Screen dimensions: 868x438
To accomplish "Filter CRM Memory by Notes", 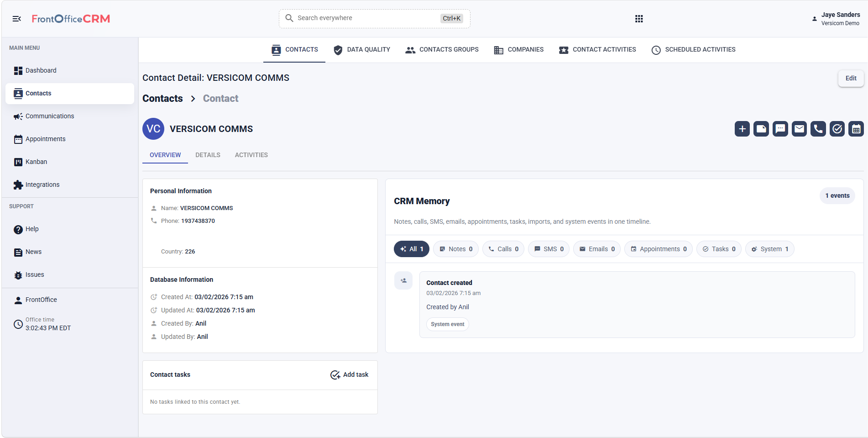I will [x=455, y=249].
